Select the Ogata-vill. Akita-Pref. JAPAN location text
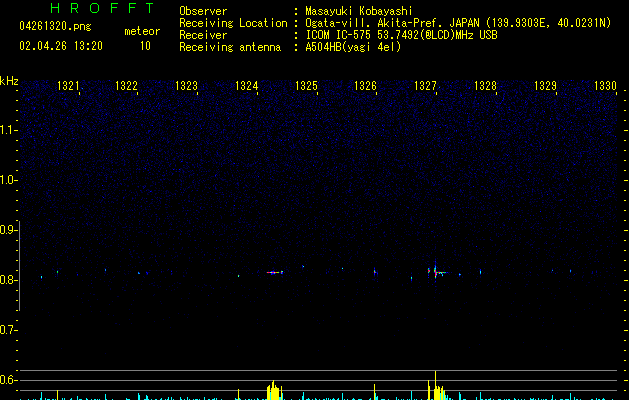 (x=458, y=23)
